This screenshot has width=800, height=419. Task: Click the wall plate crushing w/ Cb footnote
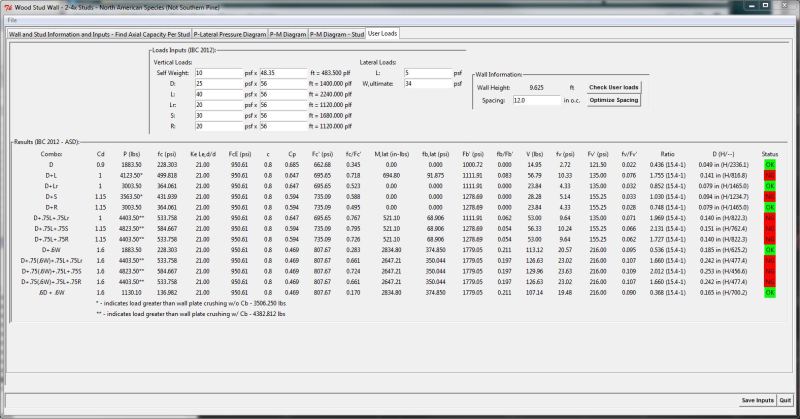[191, 314]
